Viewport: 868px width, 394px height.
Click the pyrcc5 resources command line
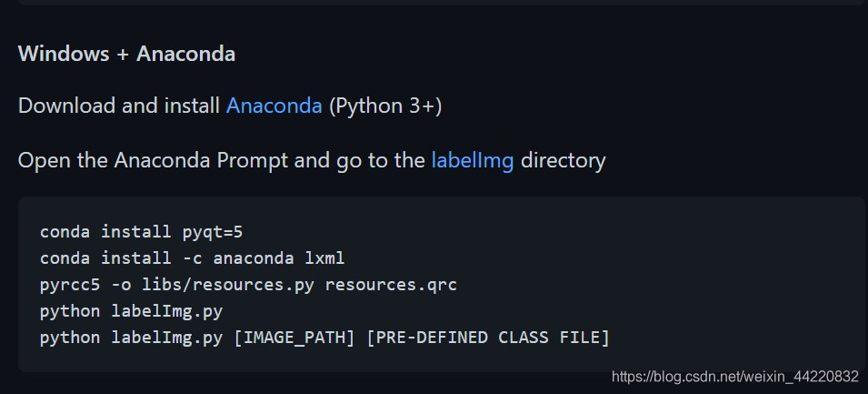click(x=248, y=285)
